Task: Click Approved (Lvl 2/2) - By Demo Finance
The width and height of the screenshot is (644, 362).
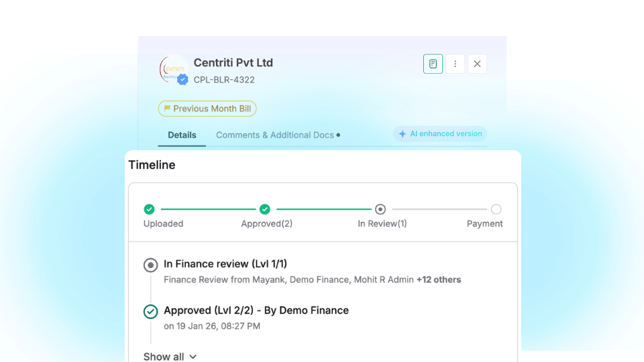Action: pyautogui.click(x=256, y=310)
